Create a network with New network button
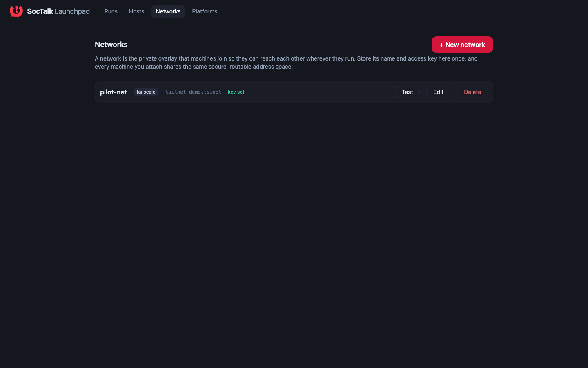Viewport: 588px width, 368px height. pyautogui.click(x=462, y=45)
